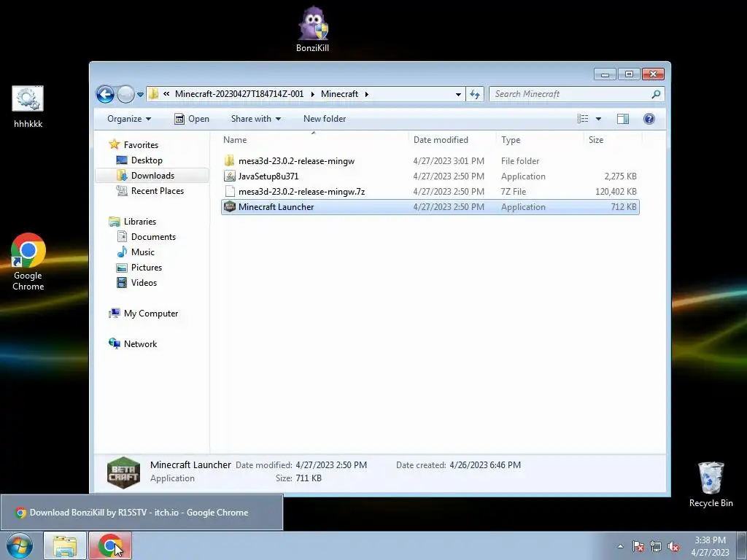Open the Share with menu
747x560 pixels.
[256, 119]
